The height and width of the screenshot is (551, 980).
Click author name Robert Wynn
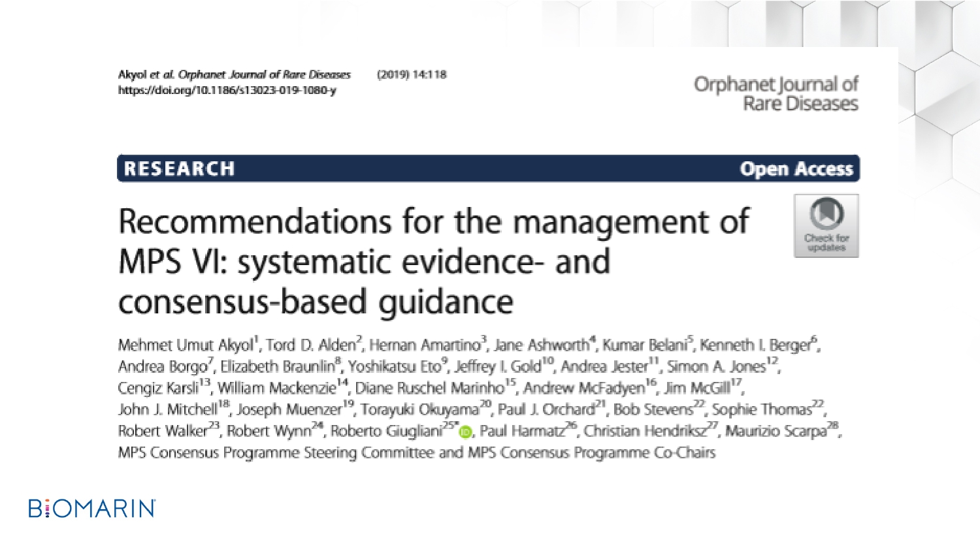pyautogui.click(x=269, y=432)
